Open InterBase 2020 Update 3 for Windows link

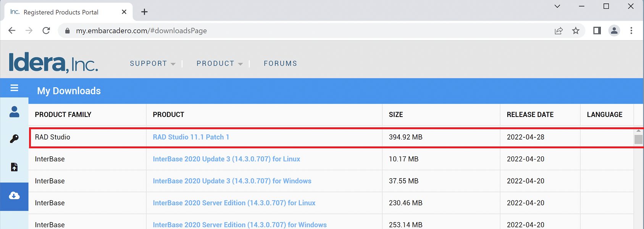coord(232,181)
